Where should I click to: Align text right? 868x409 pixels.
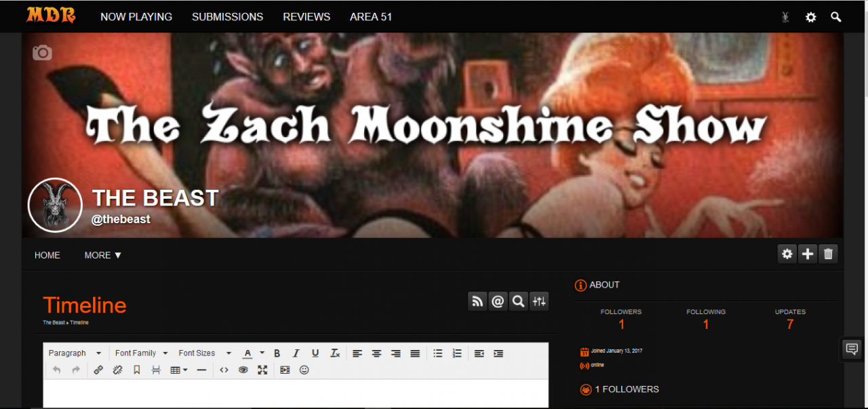click(396, 353)
